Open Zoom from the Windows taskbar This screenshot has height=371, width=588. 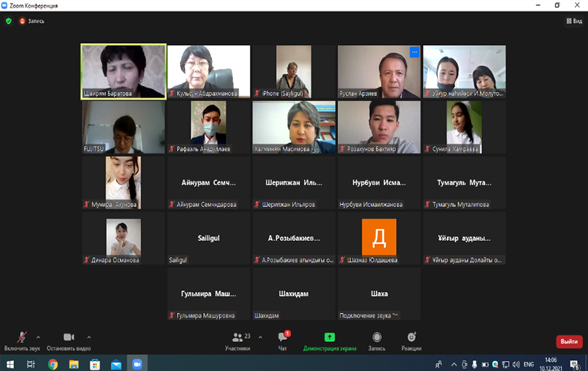[137, 364]
